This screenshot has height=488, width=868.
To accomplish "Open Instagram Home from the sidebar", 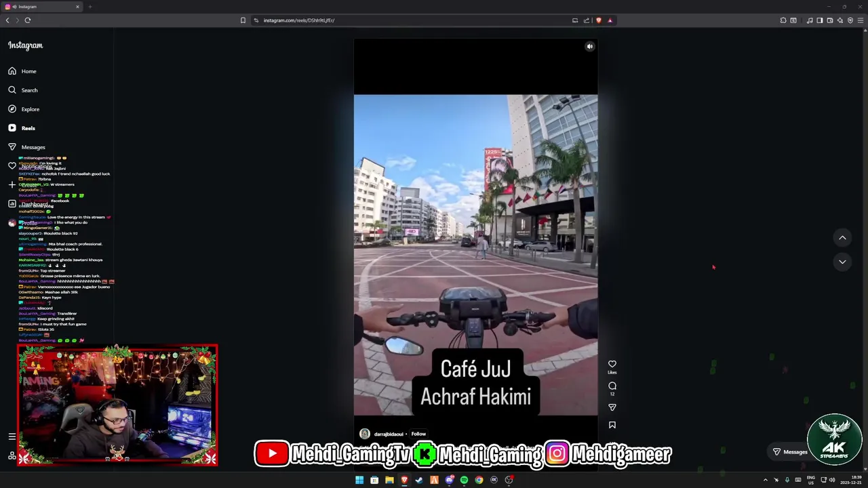I will pyautogui.click(x=22, y=71).
